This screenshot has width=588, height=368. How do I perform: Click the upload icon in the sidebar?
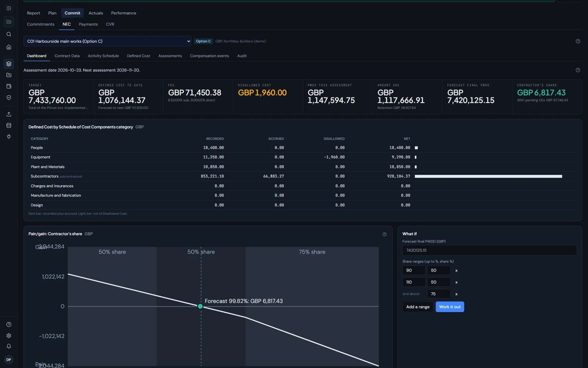pos(9,114)
